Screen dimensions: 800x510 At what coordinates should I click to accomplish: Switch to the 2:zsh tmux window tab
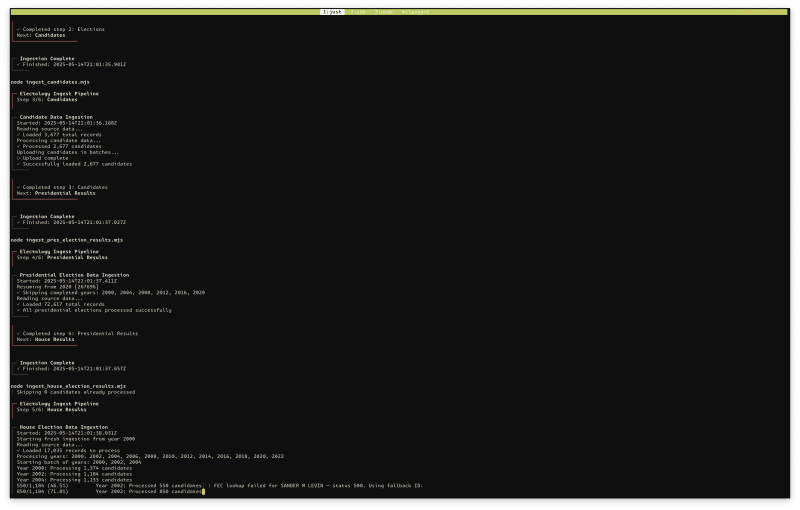pyautogui.click(x=358, y=12)
